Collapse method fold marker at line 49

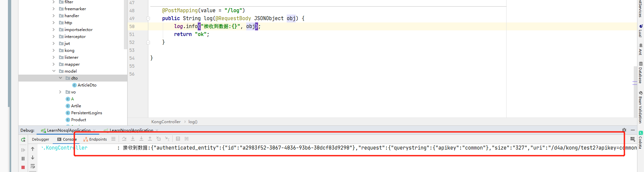click(x=148, y=19)
